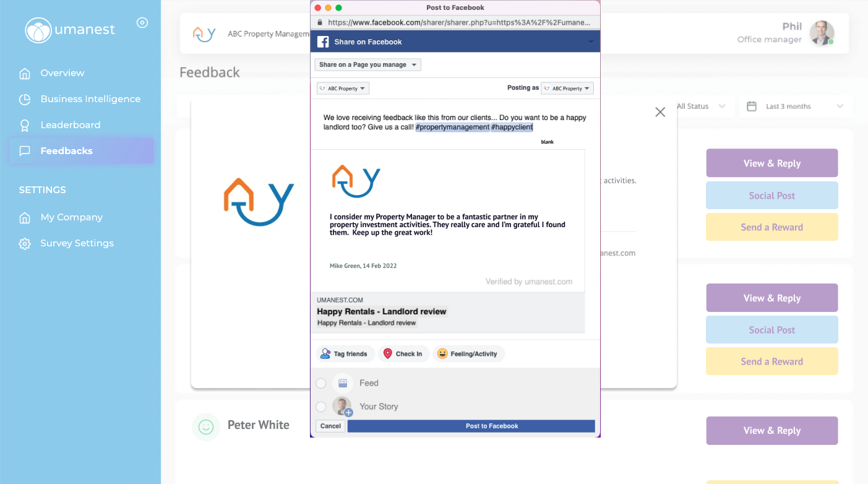Open Leaderboard via its ribbon icon
868x484 pixels.
25,126
